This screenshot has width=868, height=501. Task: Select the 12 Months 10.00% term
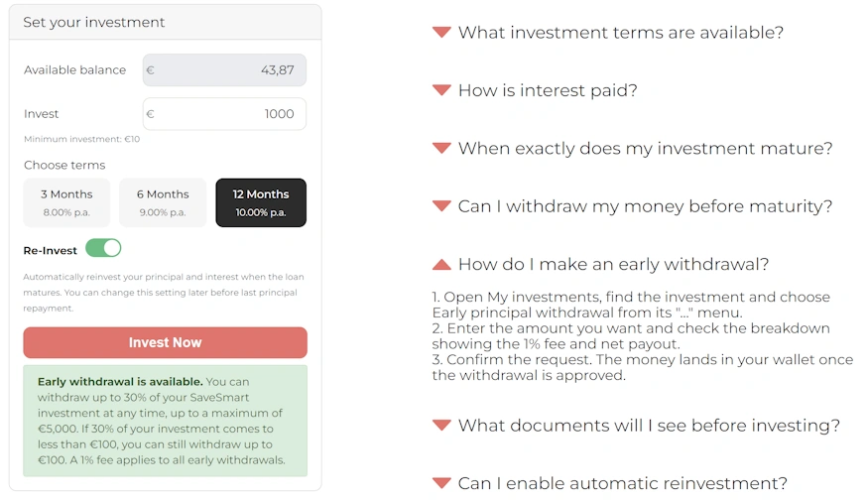point(261,202)
